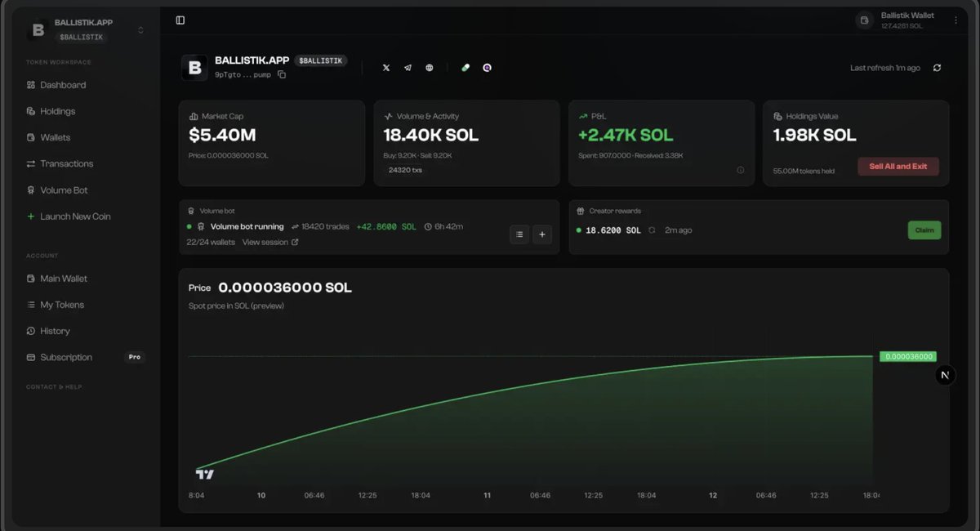Click the +42.8600 SOL bot profit
The height and width of the screenshot is (531, 980).
point(386,226)
